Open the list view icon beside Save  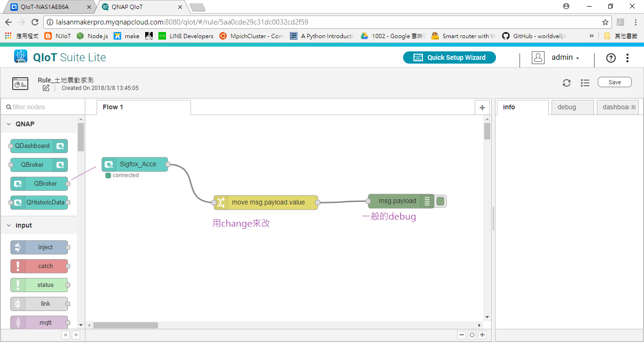tap(585, 83)
